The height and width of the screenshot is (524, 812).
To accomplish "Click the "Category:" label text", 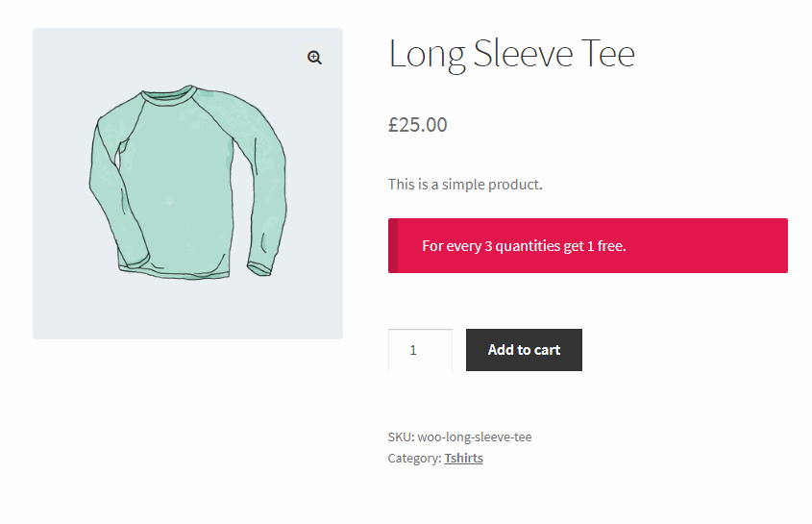I will point(414,459).
